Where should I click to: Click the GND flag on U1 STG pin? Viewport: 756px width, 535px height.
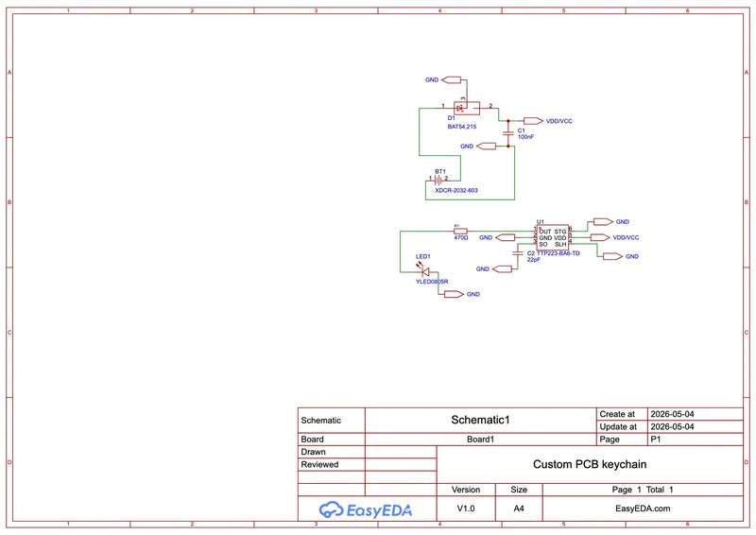coord(603,221)
